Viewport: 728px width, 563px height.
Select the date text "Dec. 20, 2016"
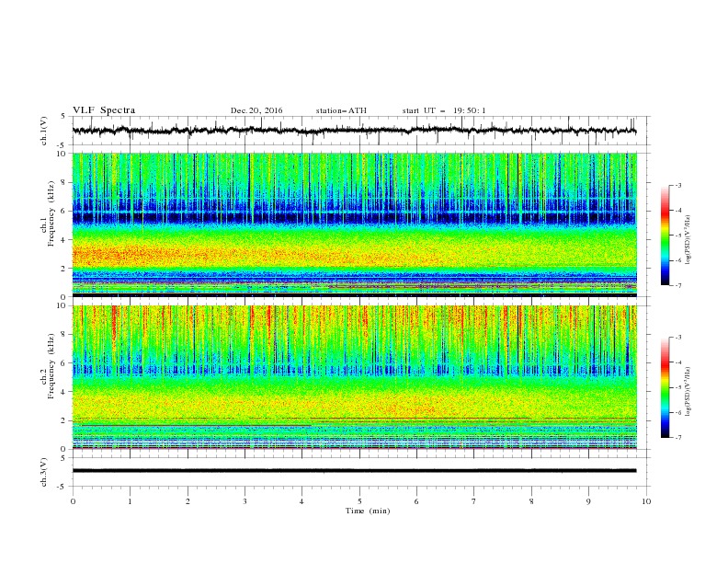click(256, 110)
